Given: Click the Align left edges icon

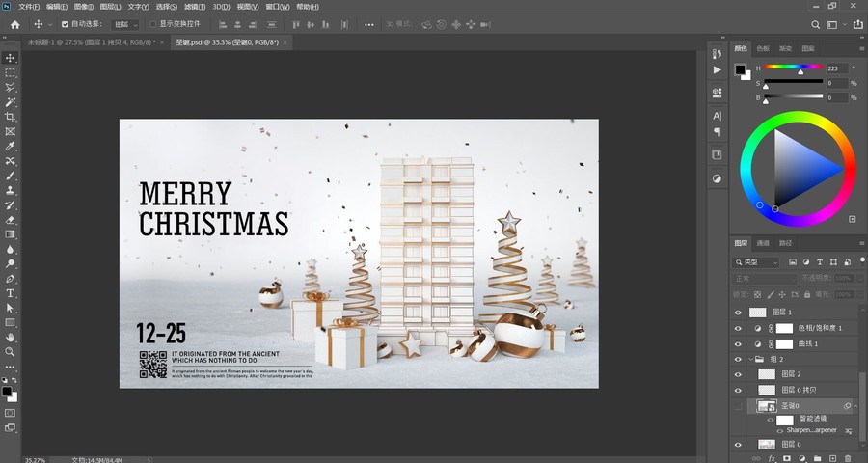Looking at the screenshot, I should (223, 24).
